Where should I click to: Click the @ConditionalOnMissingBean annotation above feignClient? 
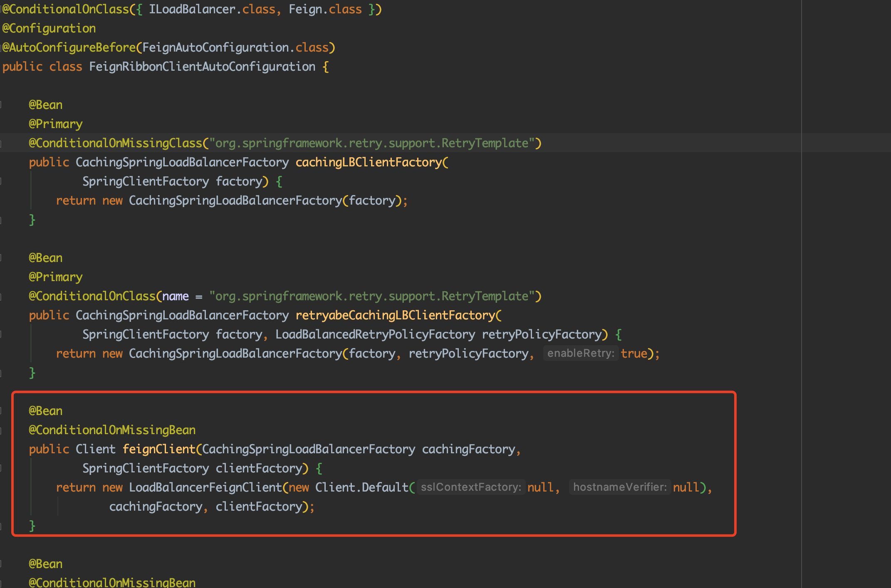click(112, 430)
